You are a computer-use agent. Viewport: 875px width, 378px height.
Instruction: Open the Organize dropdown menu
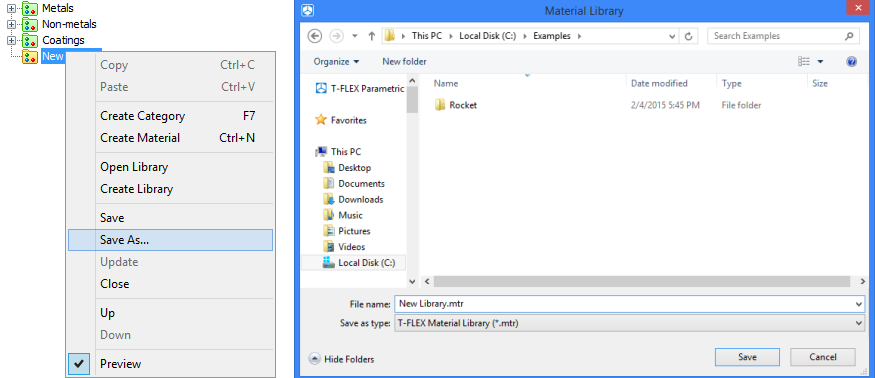pyautogui.click(x=336, y=61)
